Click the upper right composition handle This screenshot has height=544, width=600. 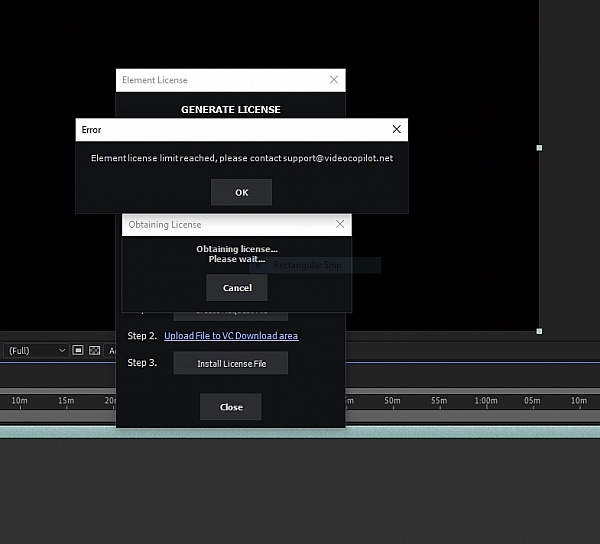pyautogui.click(x=539, y=148)
